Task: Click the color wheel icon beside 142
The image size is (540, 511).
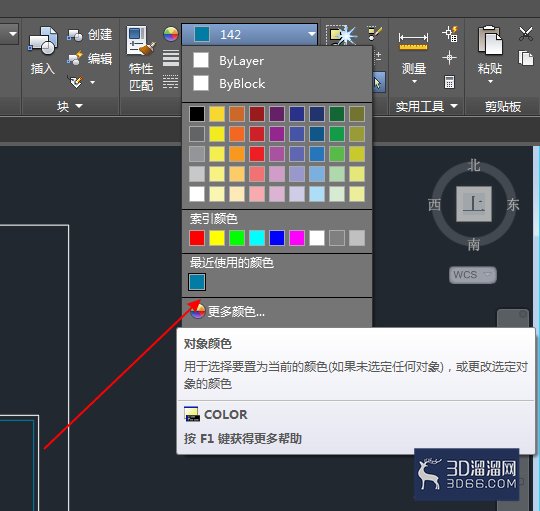Action: click(170, 34)
